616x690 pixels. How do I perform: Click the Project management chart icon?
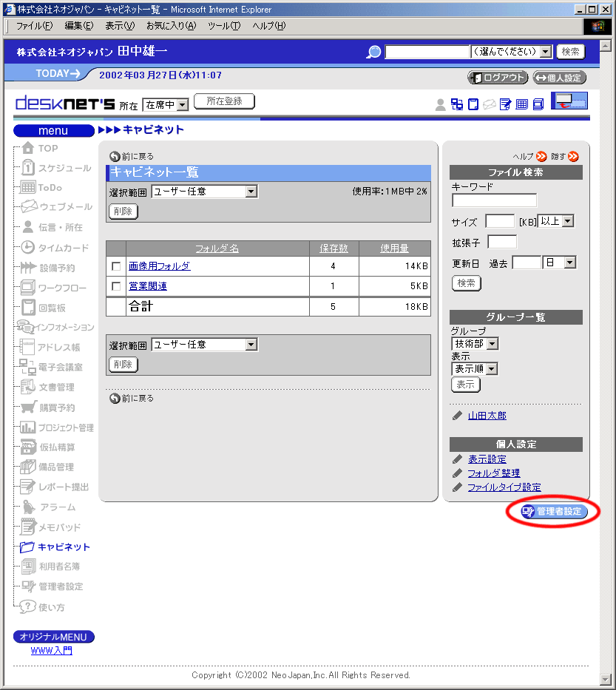click(x=28, y=427)
